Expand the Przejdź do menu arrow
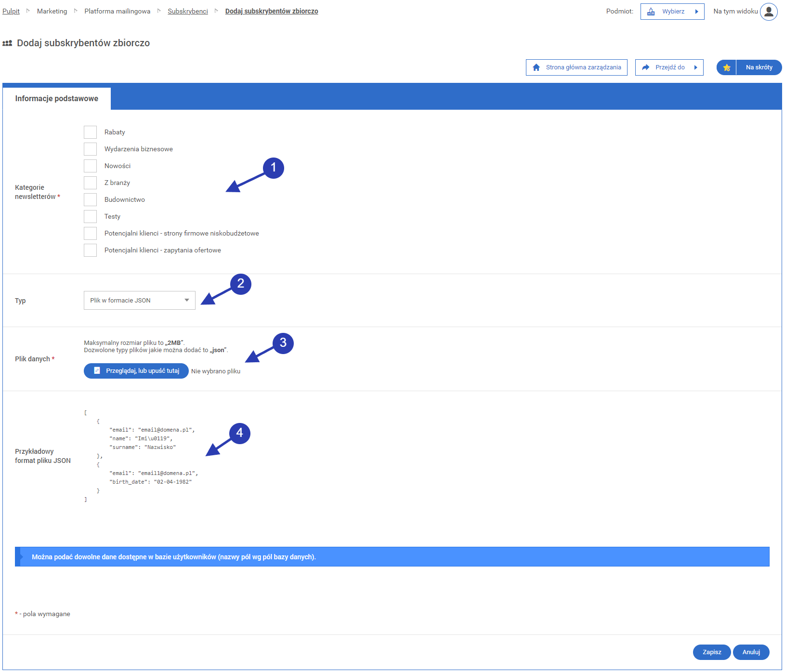Image resolution: width=785 pixels, height=672 pixels. pyautogui.click(x=695, y=67)
